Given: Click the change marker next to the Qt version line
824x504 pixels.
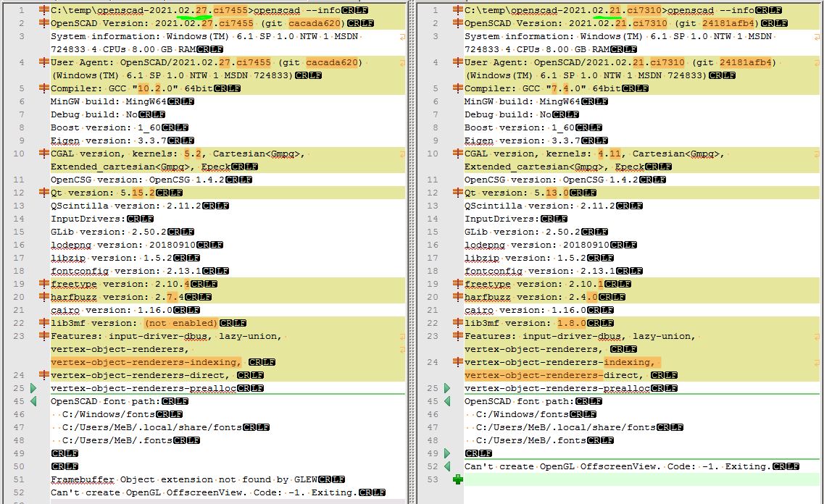Looking at the screenshot, I should click(45, 193).
